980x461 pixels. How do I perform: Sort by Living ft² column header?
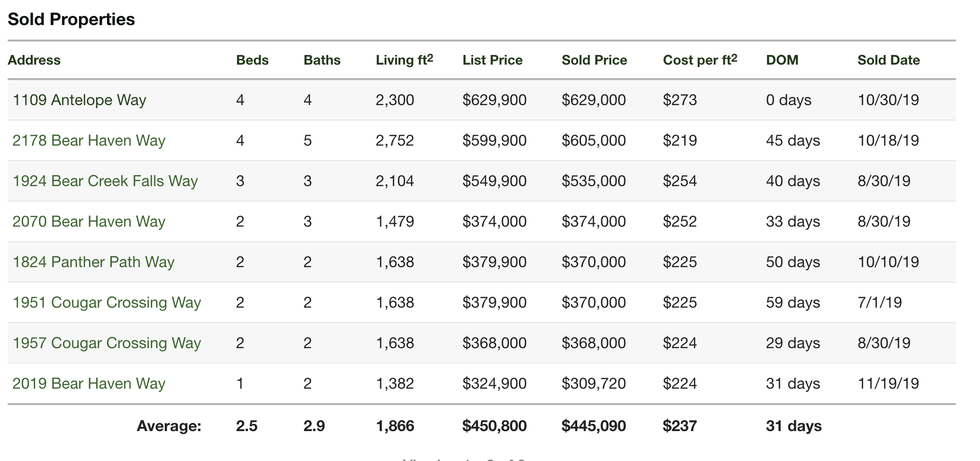click(405, 60)
